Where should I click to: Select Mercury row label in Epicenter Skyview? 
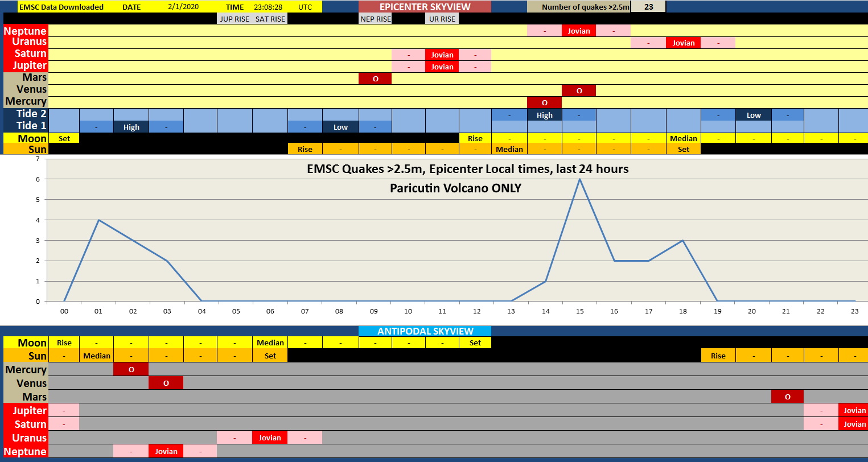25,102
